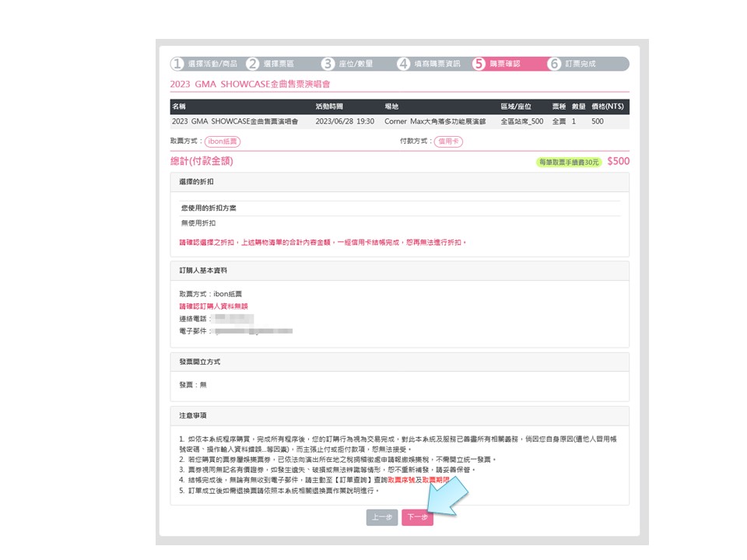Screen dimensions: 747x560
Task: Click the 注意事項 section header
Action: [400, 416]
